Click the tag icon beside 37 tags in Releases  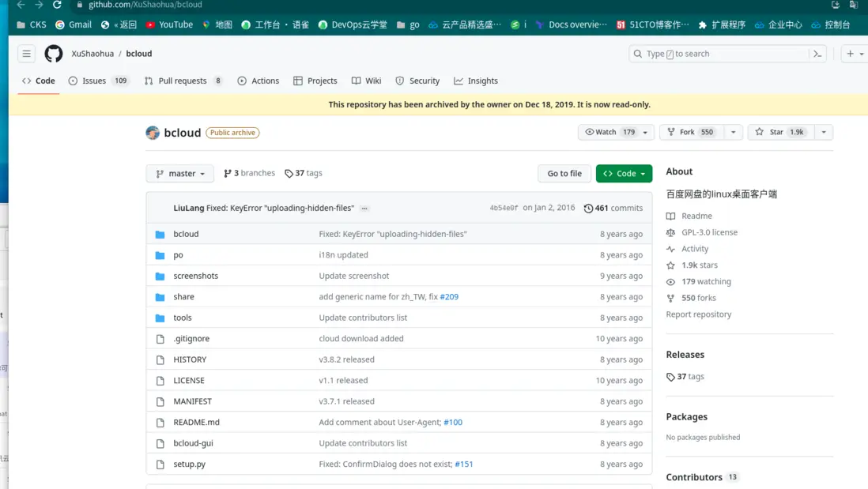click(x=670, y=377)
